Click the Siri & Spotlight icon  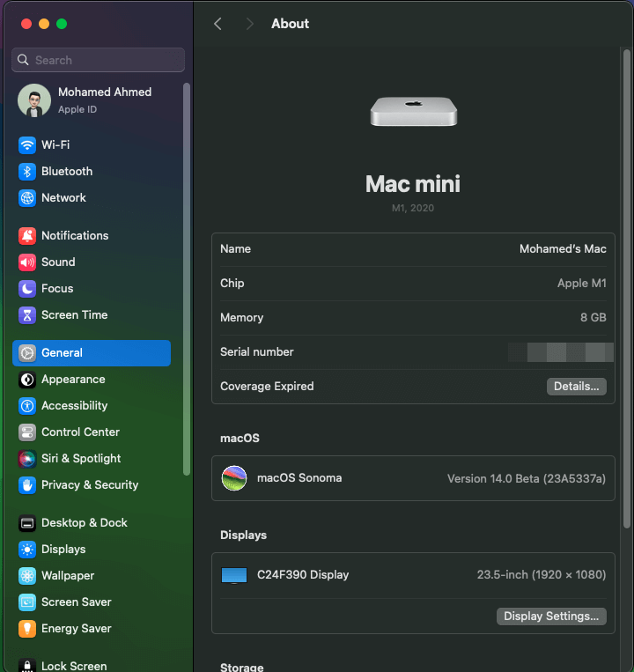tap(27, 459)
